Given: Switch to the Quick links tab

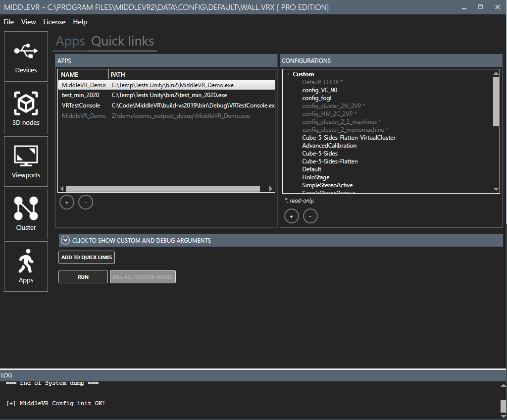Looking at the screenshot, I should 123,42.
